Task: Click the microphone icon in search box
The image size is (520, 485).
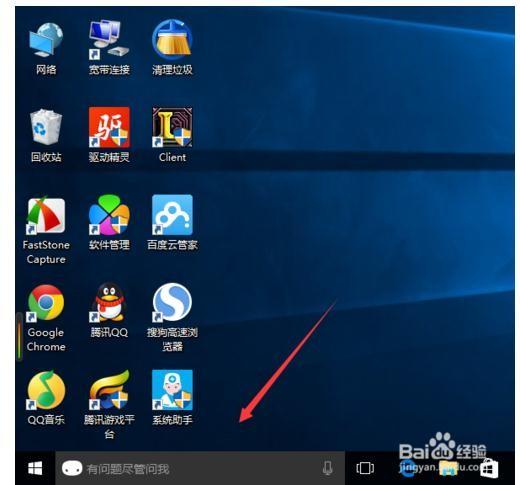Action: (328, 468)
